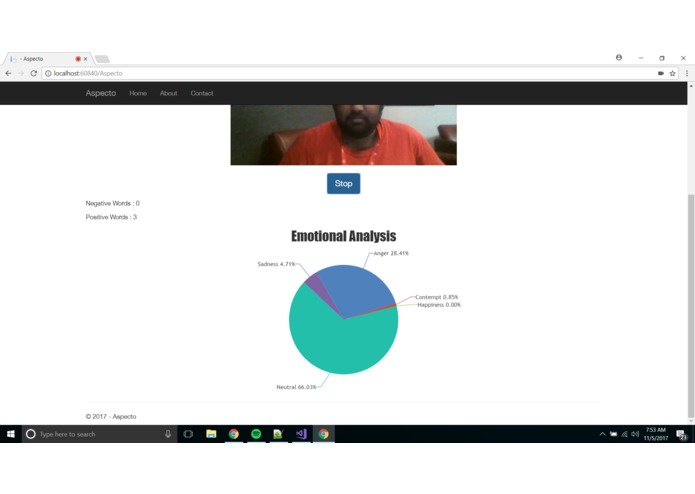Open File Explorer from the taskbar
The width and height of the screenshot is (695, 494).
pyautogui.click(x=211, y=434)
